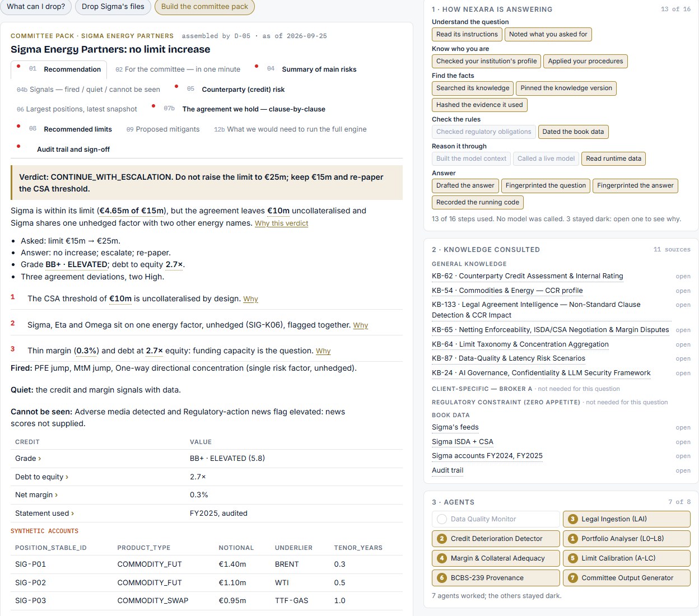Open the Audit trail book data link
The image size is (699, 616).
pyautogui.click(x=448, y=470)
